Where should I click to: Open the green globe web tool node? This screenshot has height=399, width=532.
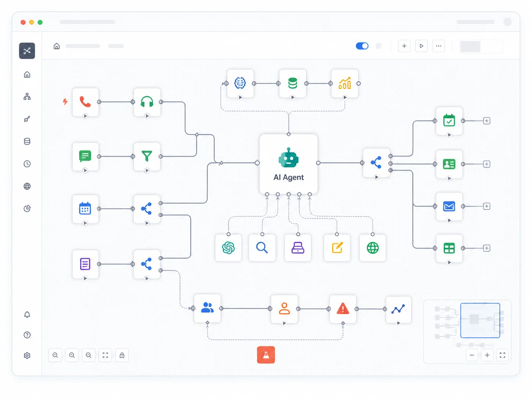tap(373, 248)
